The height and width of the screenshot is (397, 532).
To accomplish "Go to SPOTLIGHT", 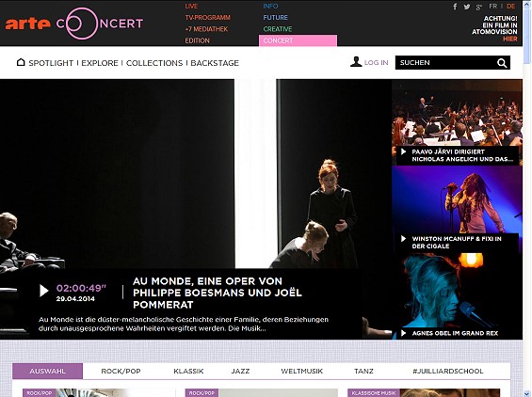I will [x=51, y=63].
